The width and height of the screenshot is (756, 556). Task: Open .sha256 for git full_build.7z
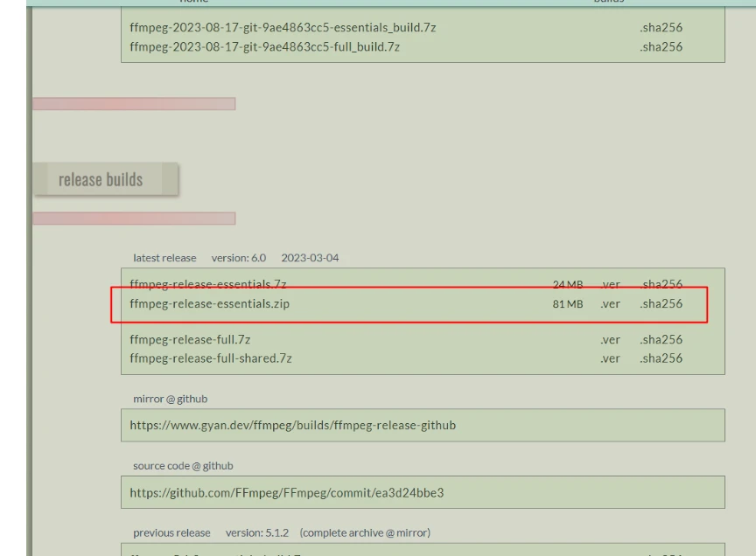(661, 46)
